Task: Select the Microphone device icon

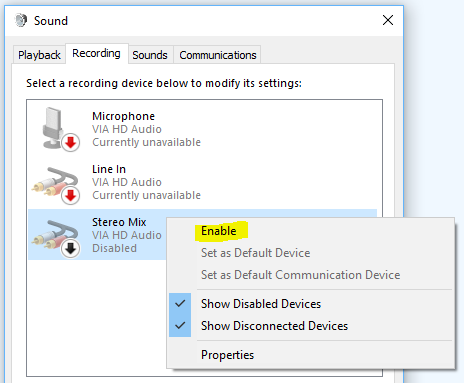Action: (60, 129)
